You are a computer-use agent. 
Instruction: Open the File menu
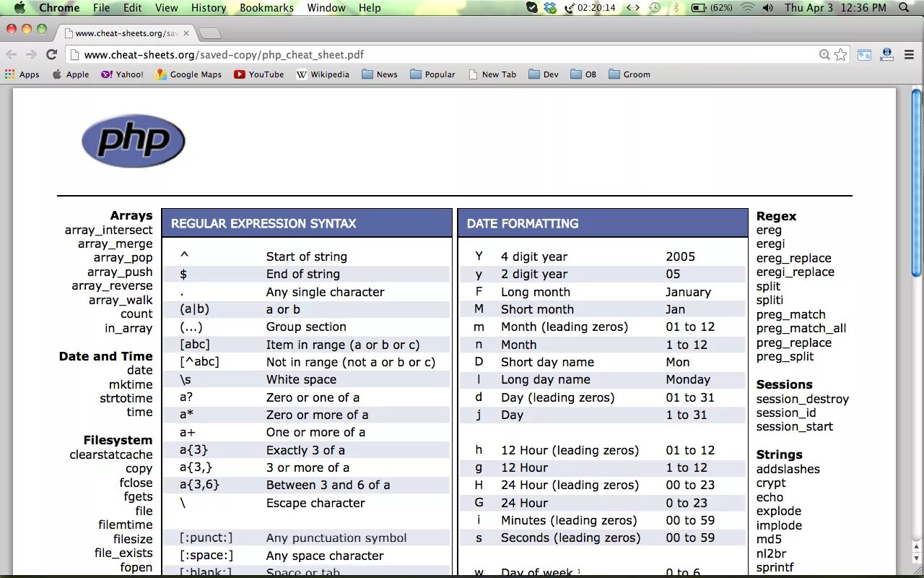pyautogui.click(x=102, y=8)
